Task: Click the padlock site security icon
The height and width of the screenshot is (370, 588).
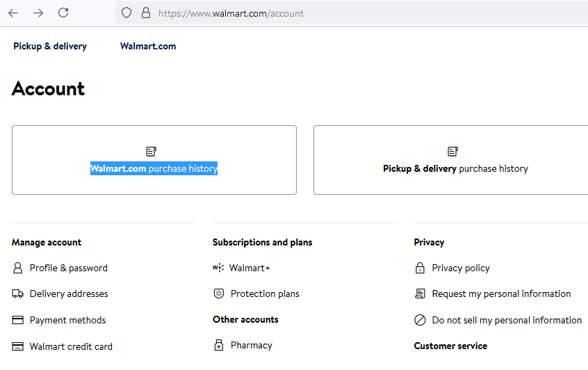Action: click(x=146, y=13)
